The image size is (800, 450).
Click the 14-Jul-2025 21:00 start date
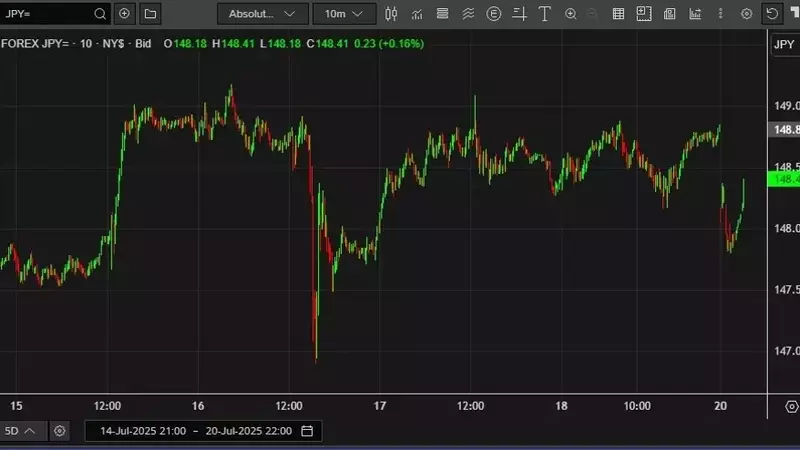coord(143,431)
